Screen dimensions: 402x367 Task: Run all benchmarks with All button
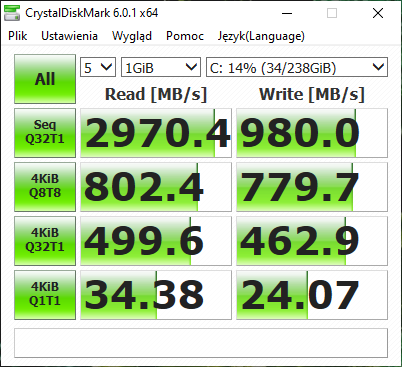[x=45, y=79]
